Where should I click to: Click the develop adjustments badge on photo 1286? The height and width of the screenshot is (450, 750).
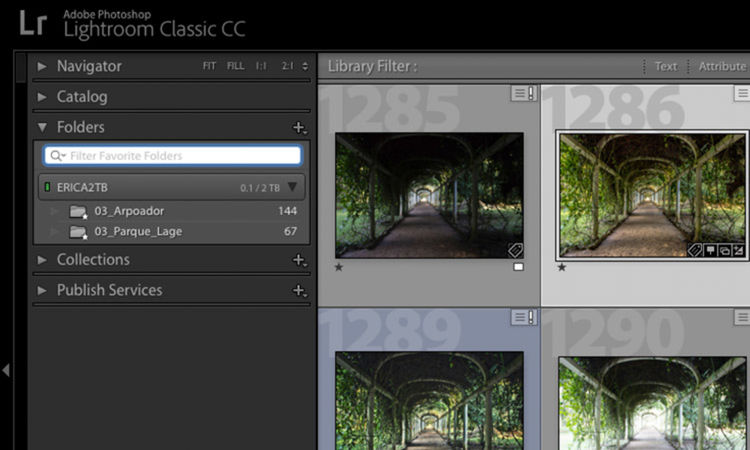[739, 250]
